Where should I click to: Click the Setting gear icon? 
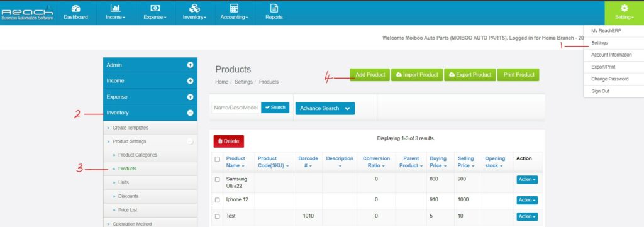tap(625, 8)
